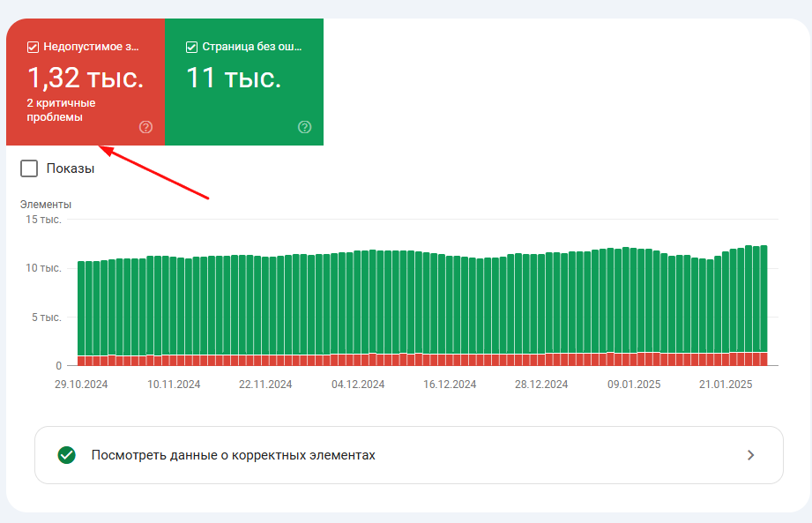Select the '1,32 тыс.' invalid count value

pos(85,78)
